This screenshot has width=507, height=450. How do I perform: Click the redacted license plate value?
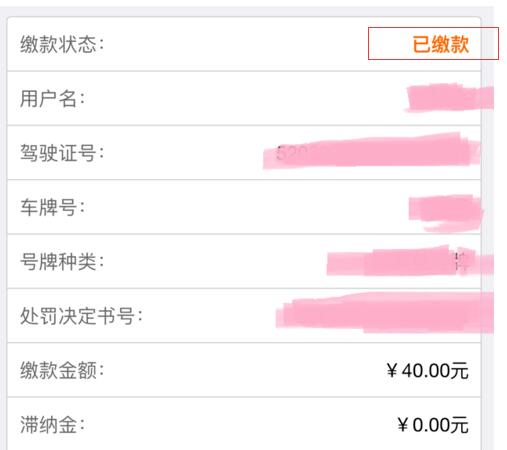[x=446, y=213]
